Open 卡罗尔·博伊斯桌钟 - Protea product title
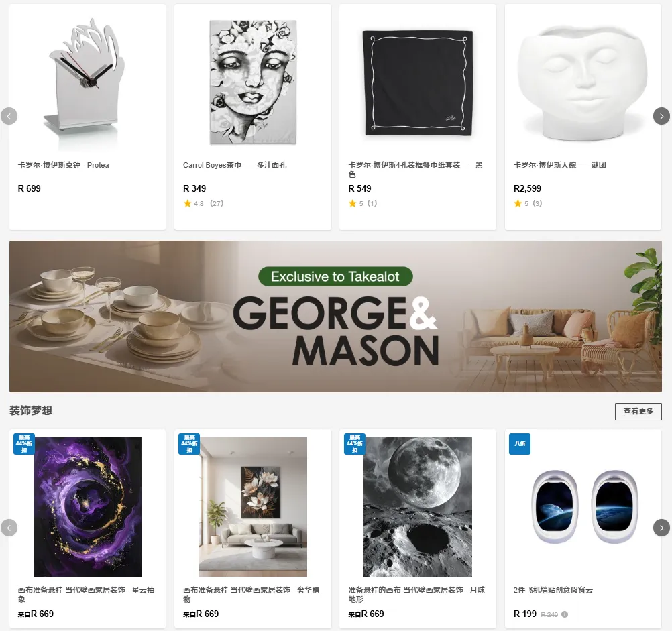Viewport: 672px width, 631px height. click(x=64, y=165)
